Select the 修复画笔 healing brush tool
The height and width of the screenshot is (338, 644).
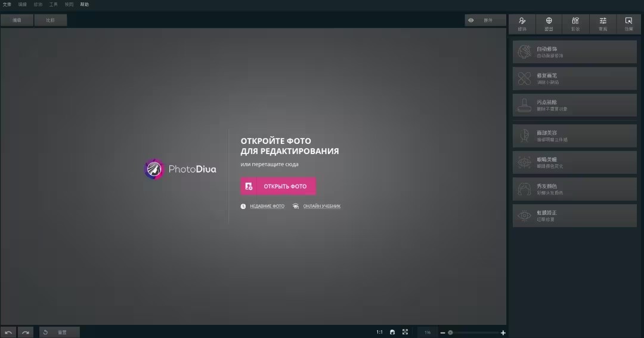pyautogui.click(x=574, y=78)
